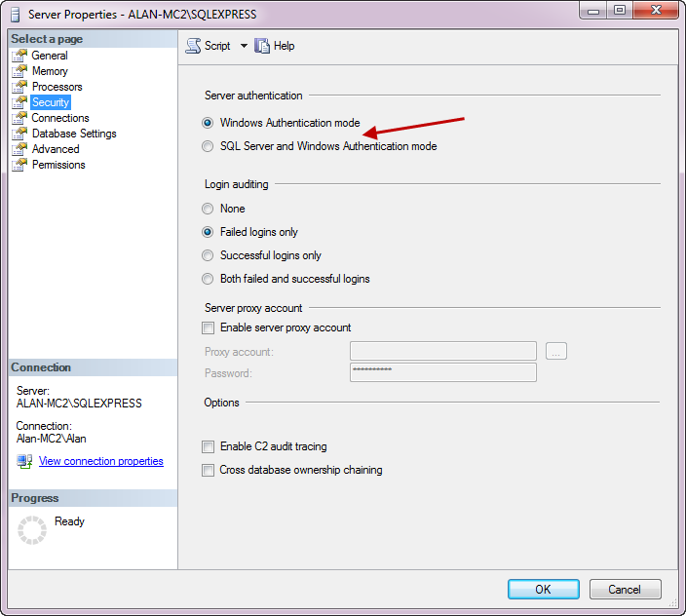Click the Memory page icon

[x=19, y=71]
